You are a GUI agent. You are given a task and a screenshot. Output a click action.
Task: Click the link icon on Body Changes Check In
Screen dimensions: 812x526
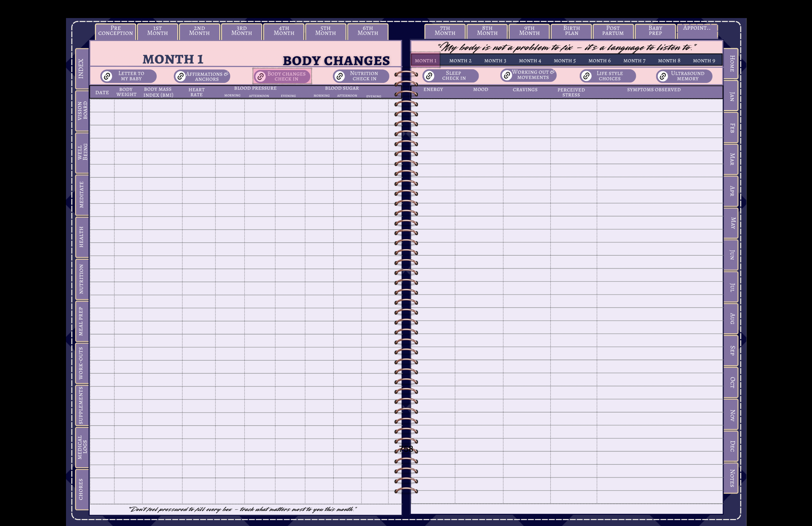(x=261, y=76)
